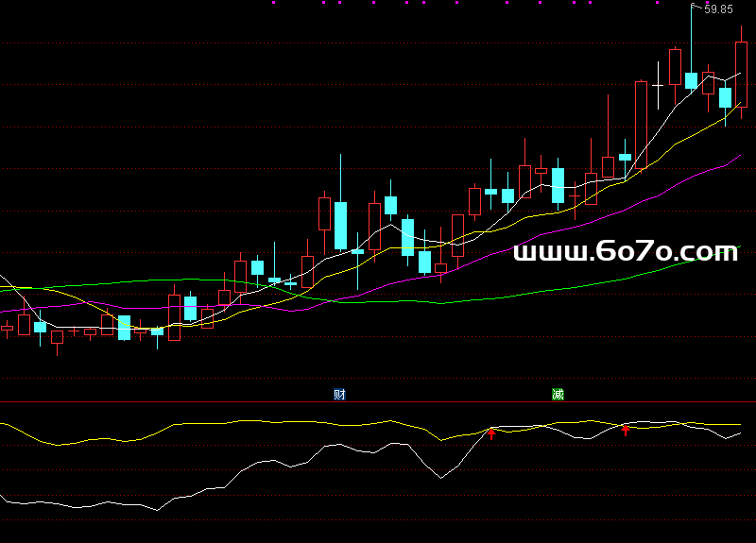This screenshot has height=543, width=756.
Task: Click the last cyan candle before the rightmost candle
Action: pos(725,97)
